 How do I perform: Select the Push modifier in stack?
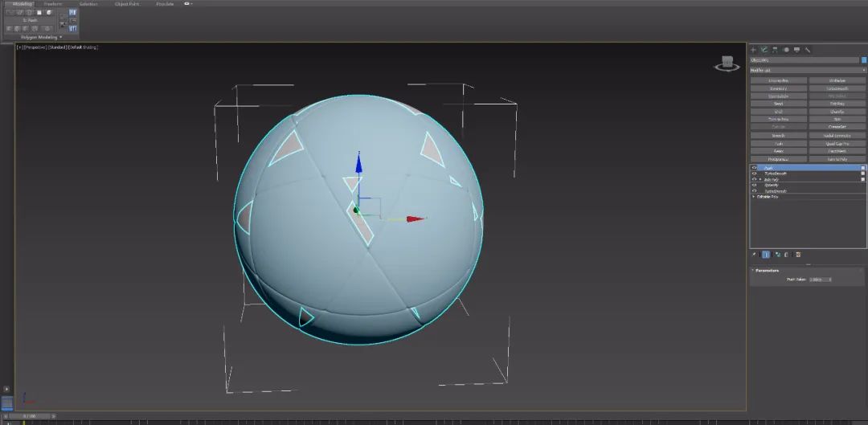[x=768, y=168]
